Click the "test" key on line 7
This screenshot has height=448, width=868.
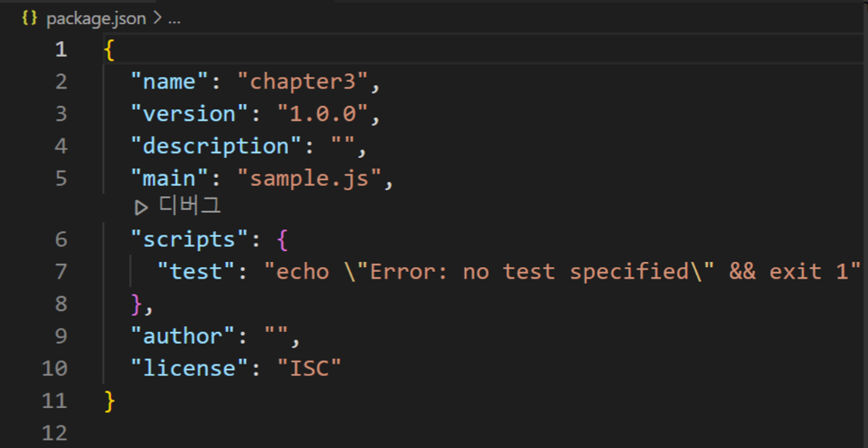click(x=197, y=272)
